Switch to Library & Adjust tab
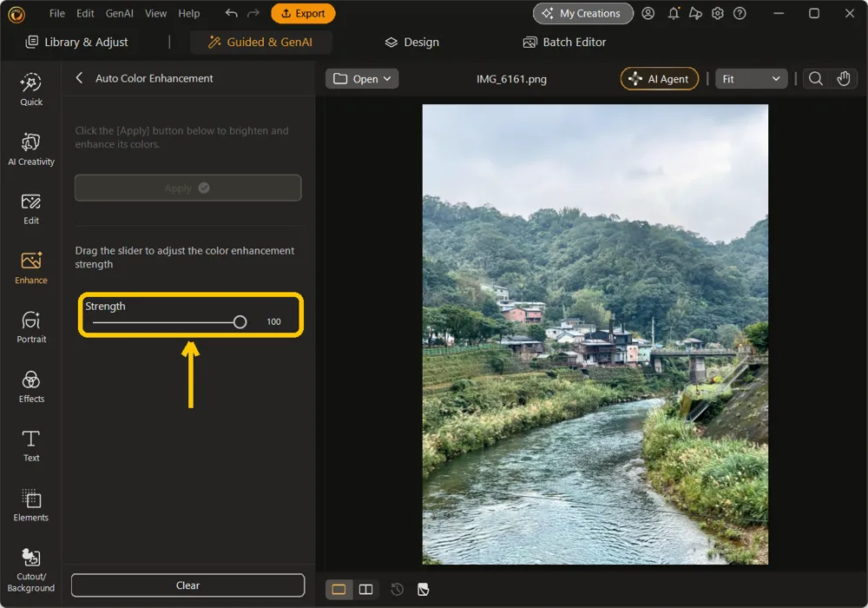 (x=77, y=42)
